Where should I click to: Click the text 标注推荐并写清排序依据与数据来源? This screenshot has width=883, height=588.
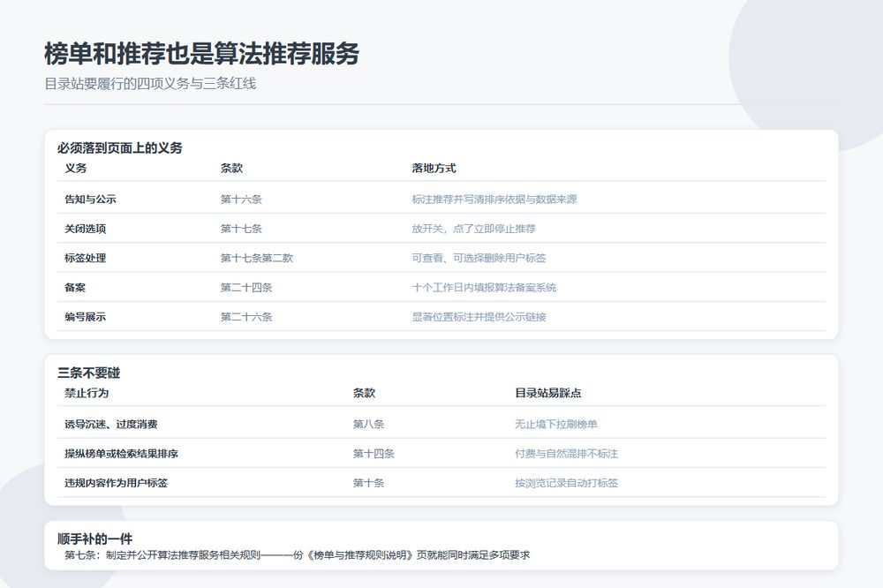tap(494, 199)
